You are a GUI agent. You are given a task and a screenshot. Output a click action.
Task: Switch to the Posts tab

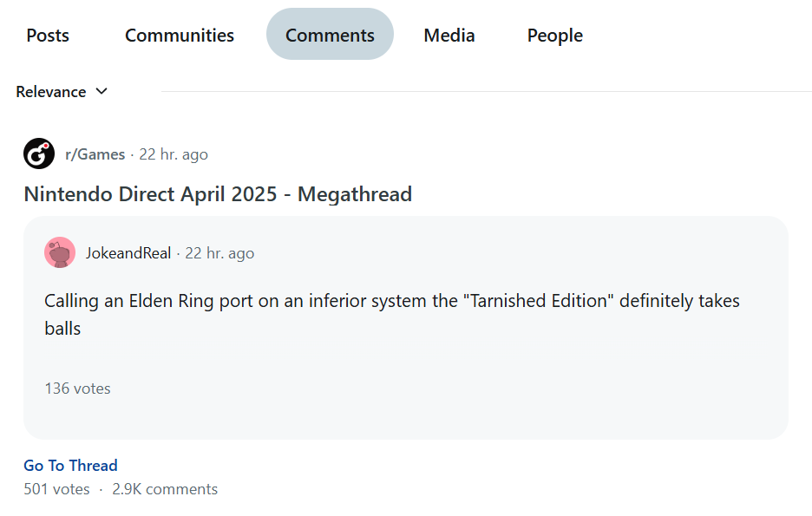coord(48,36)
